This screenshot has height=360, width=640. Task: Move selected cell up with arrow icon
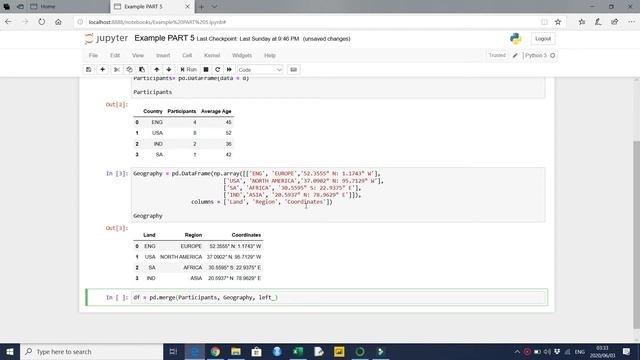tap(156, 70)
